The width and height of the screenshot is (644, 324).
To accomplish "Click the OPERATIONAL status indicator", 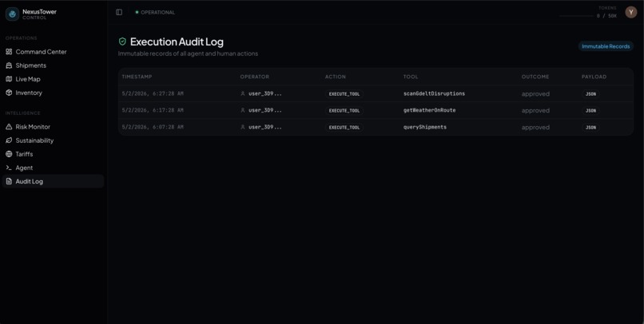I will 155,12.
